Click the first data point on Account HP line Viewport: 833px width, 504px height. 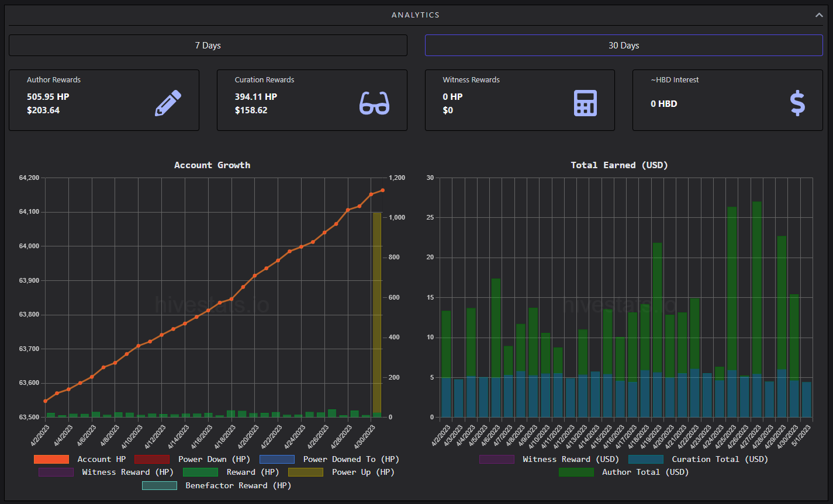tap(46, 401)
